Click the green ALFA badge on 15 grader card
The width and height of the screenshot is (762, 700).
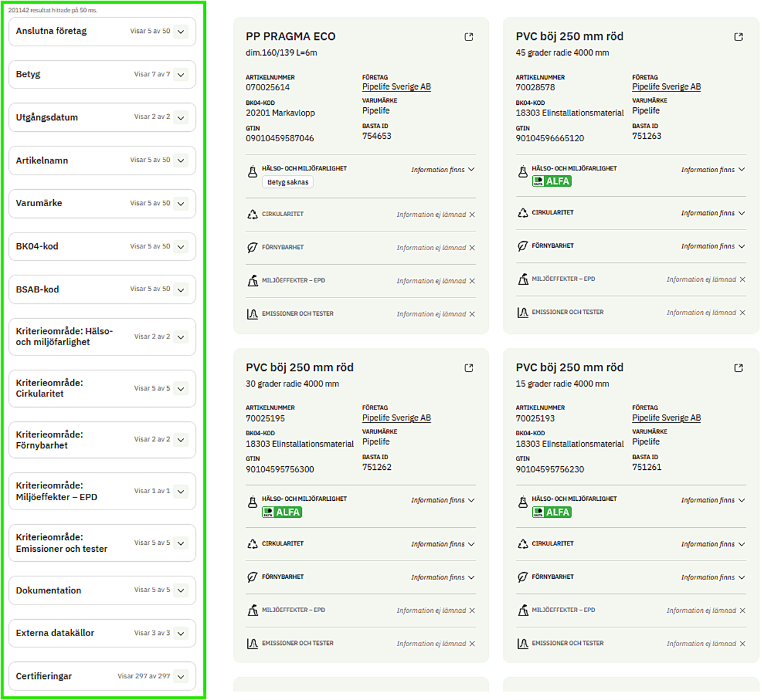[x=552, y=513]
